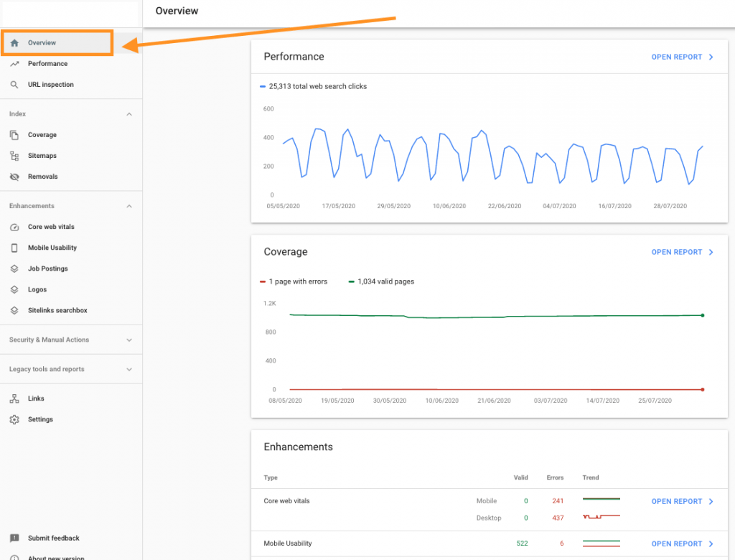Collapse the Enhancements section
The width and height of the screenshot is (735, 560).
pos(129,206)
